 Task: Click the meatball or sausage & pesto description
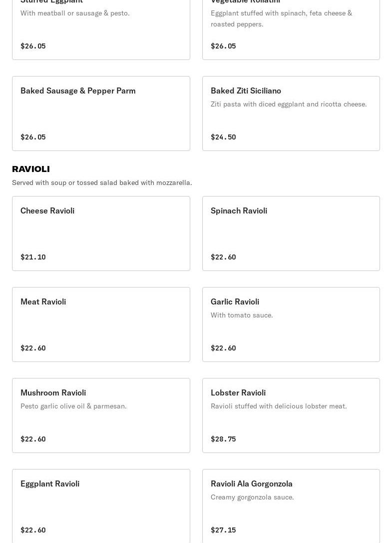(x=75, y=13)
